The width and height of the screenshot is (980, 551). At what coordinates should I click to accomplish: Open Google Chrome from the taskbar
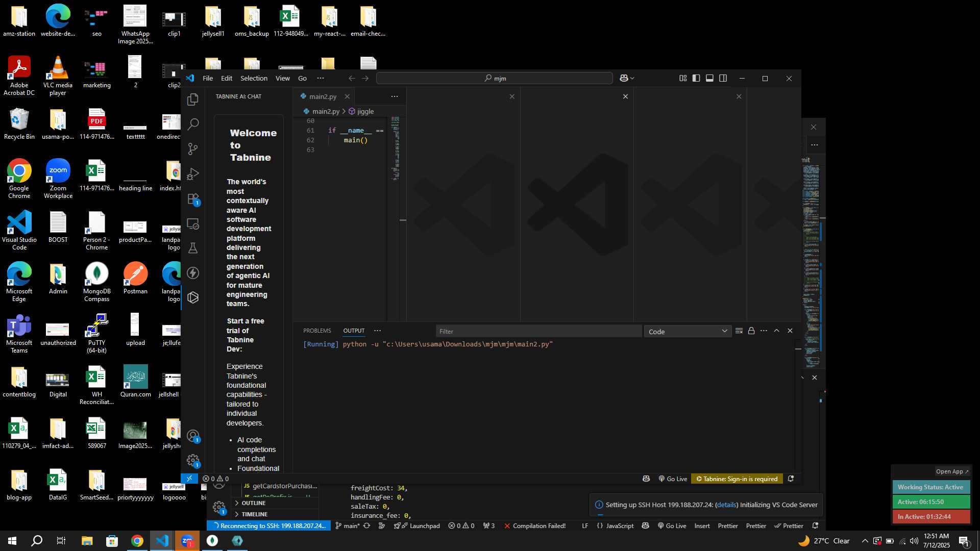tap(137, 541)
